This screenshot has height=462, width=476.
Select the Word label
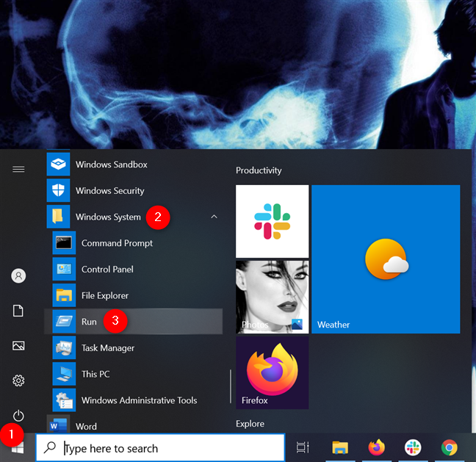(x=86, y=427)
